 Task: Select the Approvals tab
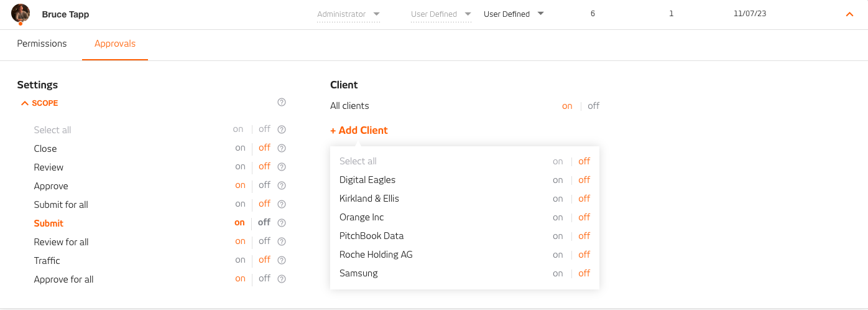(x=115, y=44)
